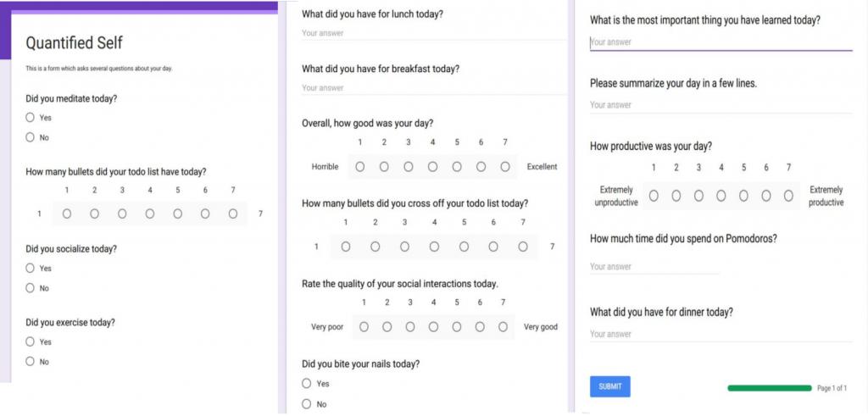
Task: Select Yes for Did you bite your nails
Action: click(x=307, y=383)
